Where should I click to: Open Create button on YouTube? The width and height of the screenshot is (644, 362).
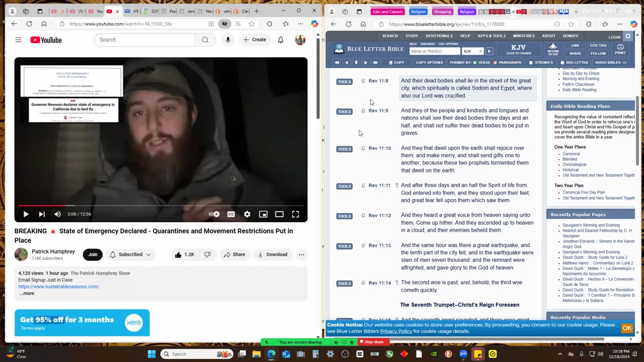pos(254,40)
